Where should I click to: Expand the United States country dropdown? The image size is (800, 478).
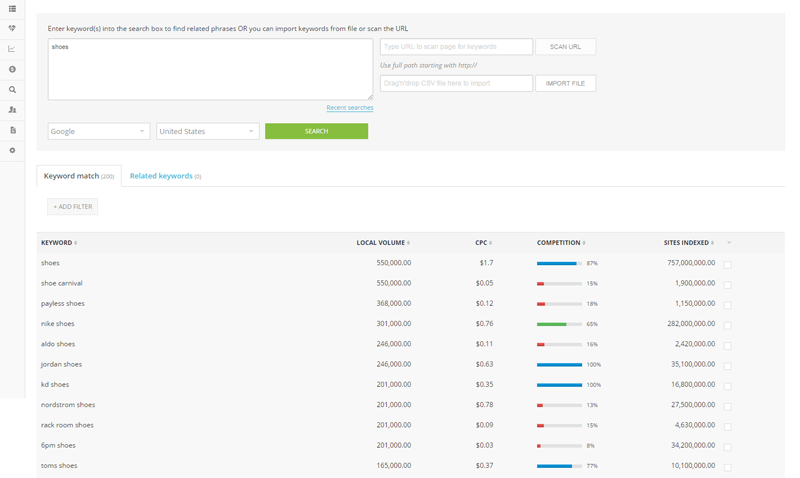[207, 131]
